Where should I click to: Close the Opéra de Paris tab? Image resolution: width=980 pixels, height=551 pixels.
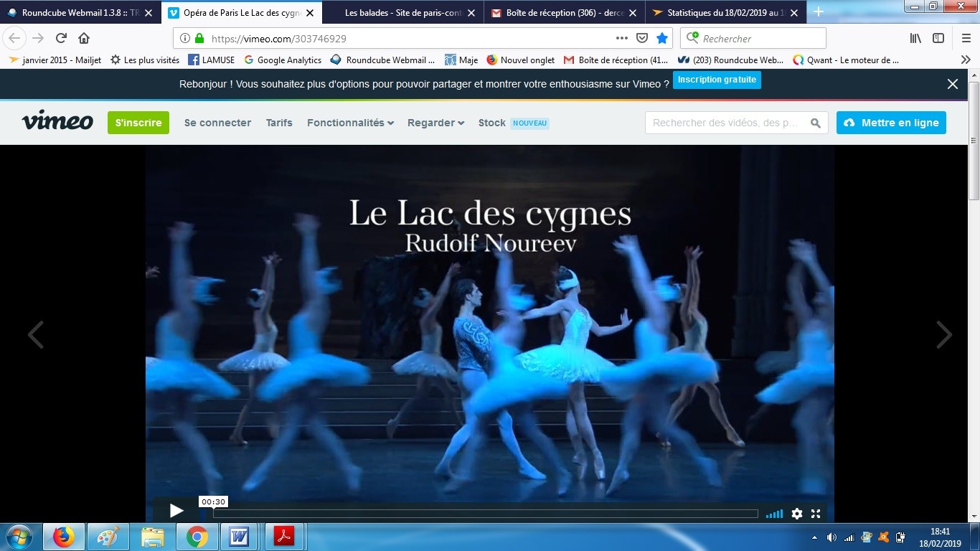pos(309,13)
